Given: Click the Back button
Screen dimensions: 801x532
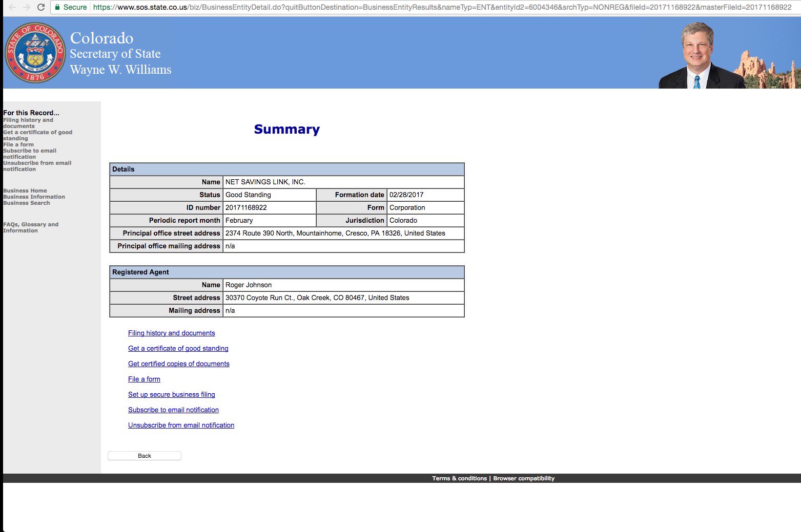Looking at the screenshot, I should (145, 456).
